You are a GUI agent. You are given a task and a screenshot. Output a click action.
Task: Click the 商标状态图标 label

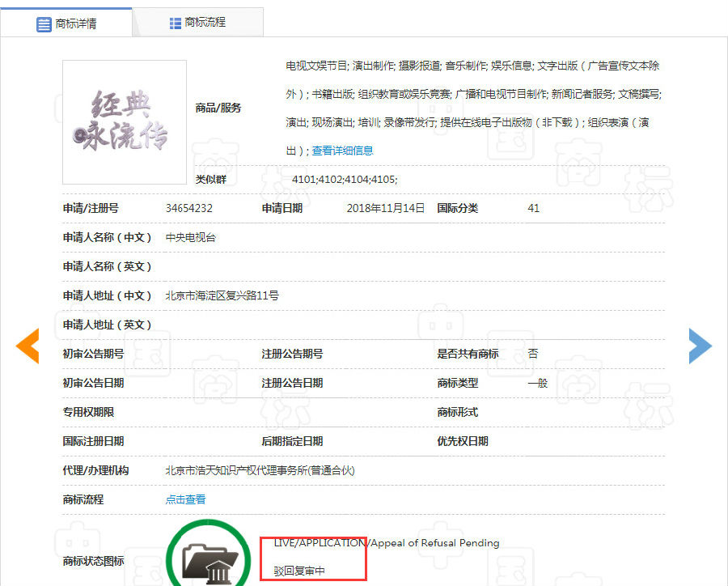click(93, 561)
